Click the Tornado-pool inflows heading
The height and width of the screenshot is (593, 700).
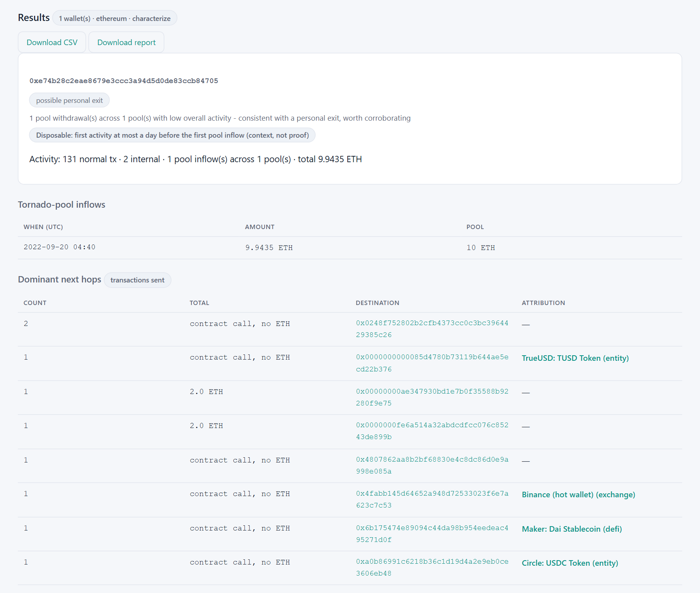click(61, 205)
